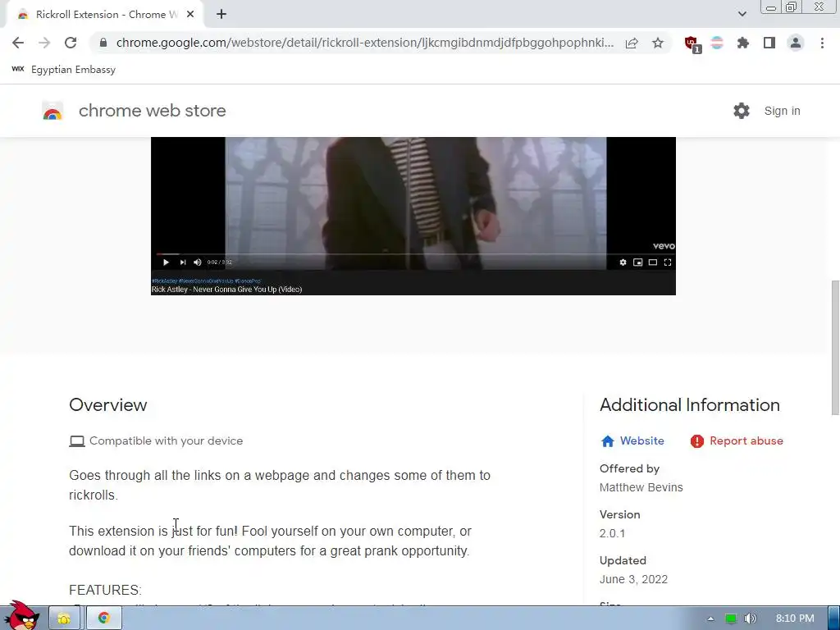The width and height of the screenshot is (840, 630).
Task: Open the striped flag extension icon
Action: 717,43
